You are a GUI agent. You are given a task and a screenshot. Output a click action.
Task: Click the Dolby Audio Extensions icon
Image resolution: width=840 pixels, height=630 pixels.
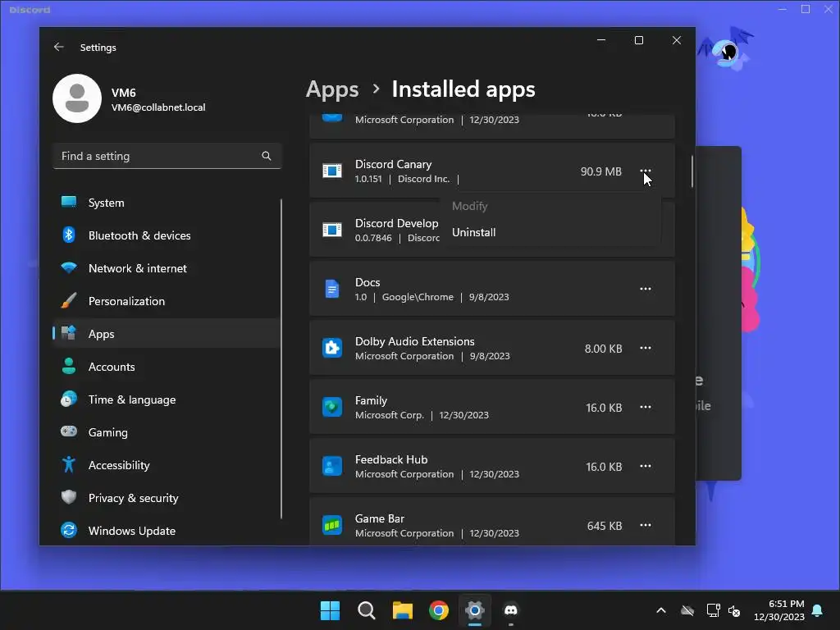pos(332,348)
